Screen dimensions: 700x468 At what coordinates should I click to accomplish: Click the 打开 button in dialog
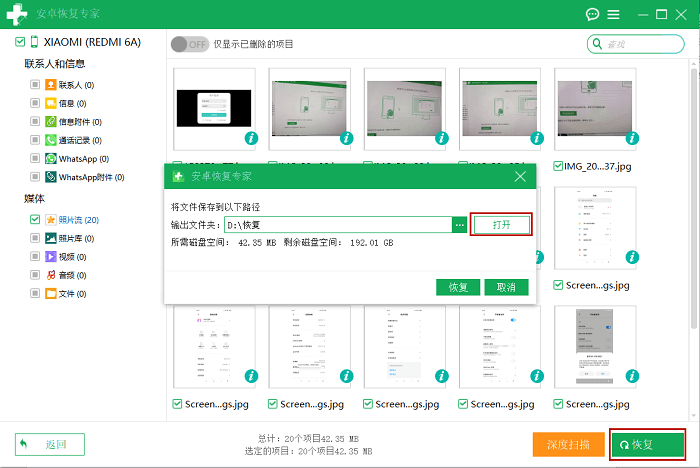[501, 225]
